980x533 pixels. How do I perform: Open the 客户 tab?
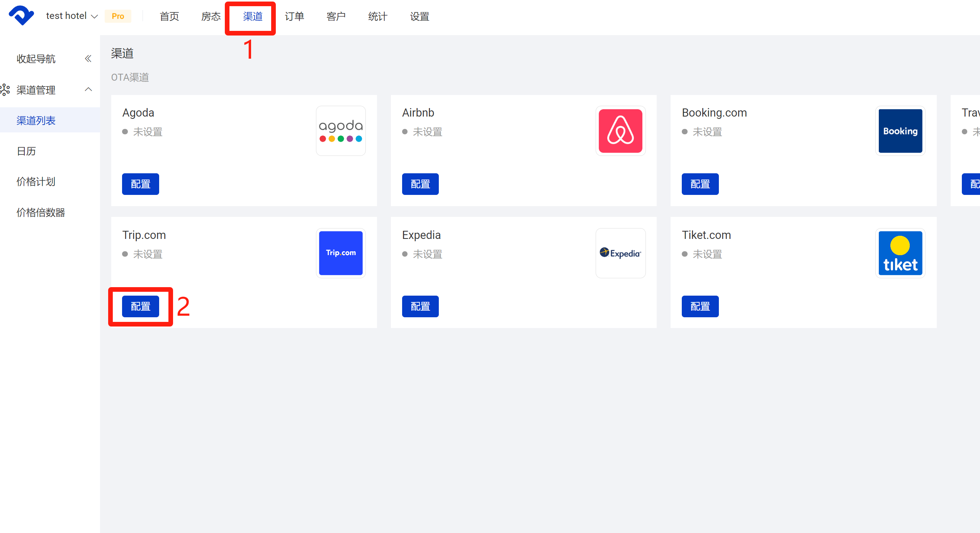click(336, 16)
